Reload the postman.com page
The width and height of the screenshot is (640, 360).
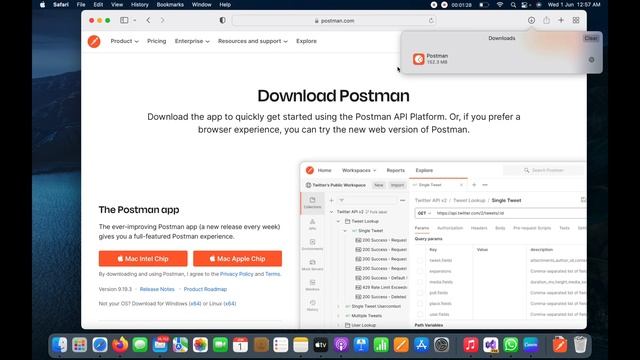431,20
